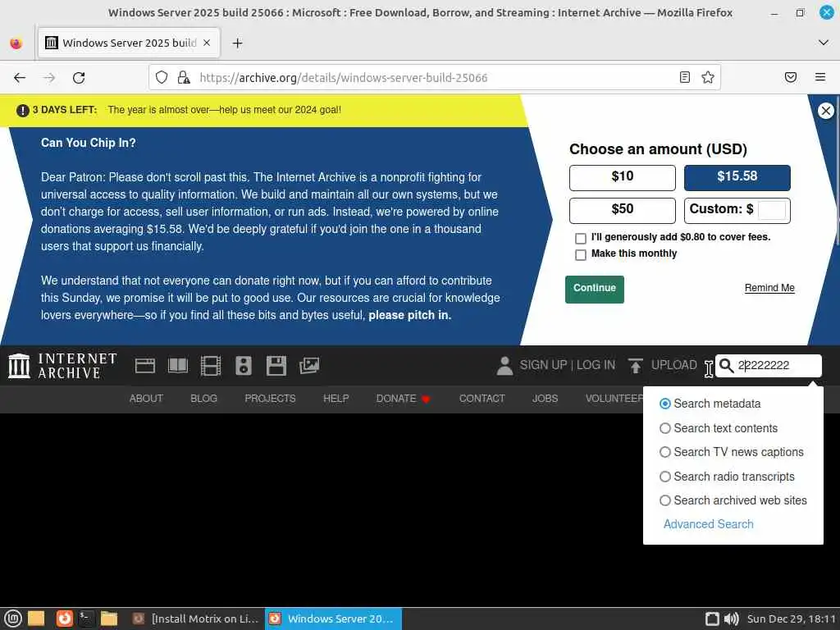The image size is (840, 630).
Task: Open CONTACT in the navigation bar
Action: tap(482, 399)
